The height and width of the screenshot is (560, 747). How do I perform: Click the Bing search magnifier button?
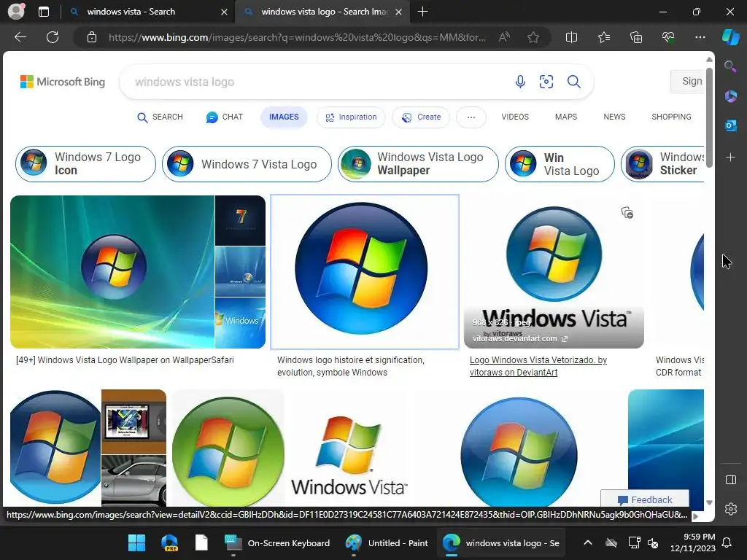(x=574, y=82)
